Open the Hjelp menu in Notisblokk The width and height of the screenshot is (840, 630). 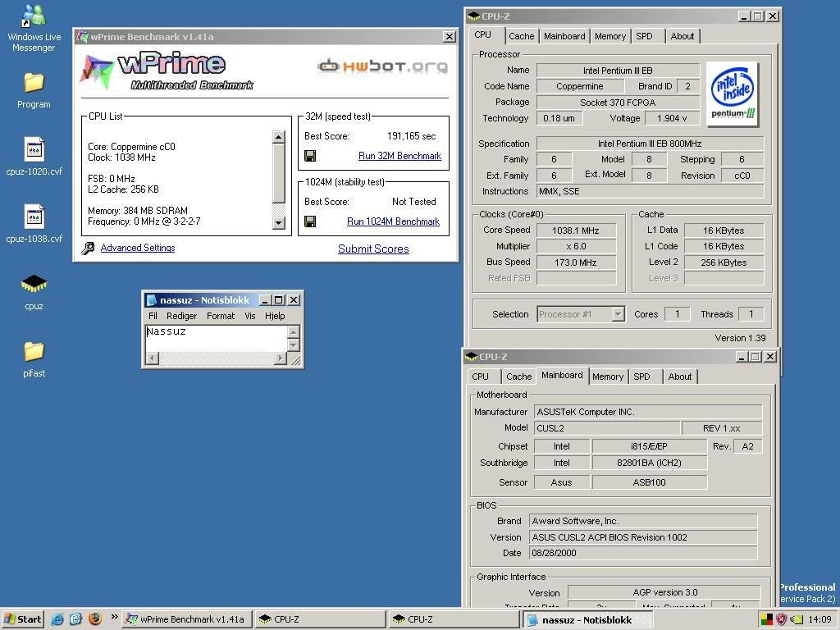click(x=275, y=316)
